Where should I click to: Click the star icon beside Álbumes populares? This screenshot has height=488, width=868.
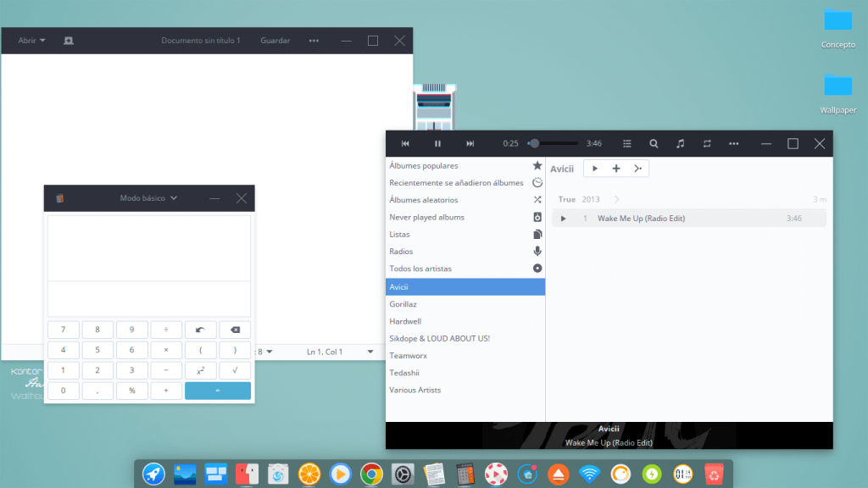pos(537,165)
